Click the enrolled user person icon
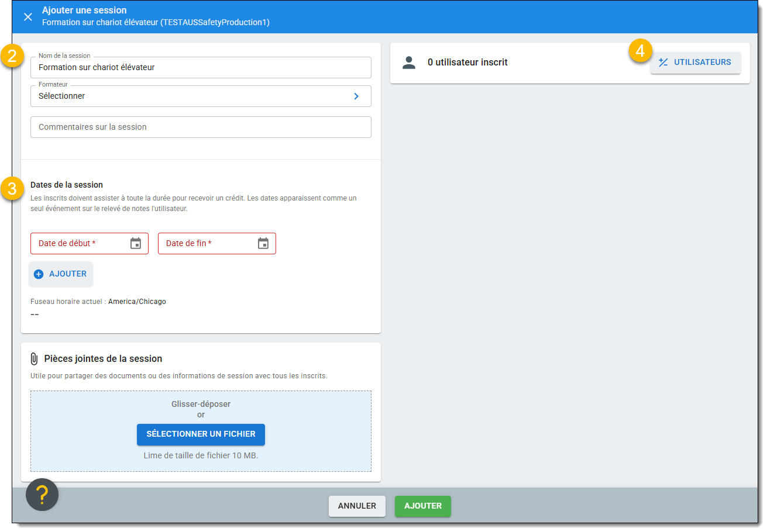Image resolution: width=767 pixels, height=532 pixels. (x=409, y=63)
